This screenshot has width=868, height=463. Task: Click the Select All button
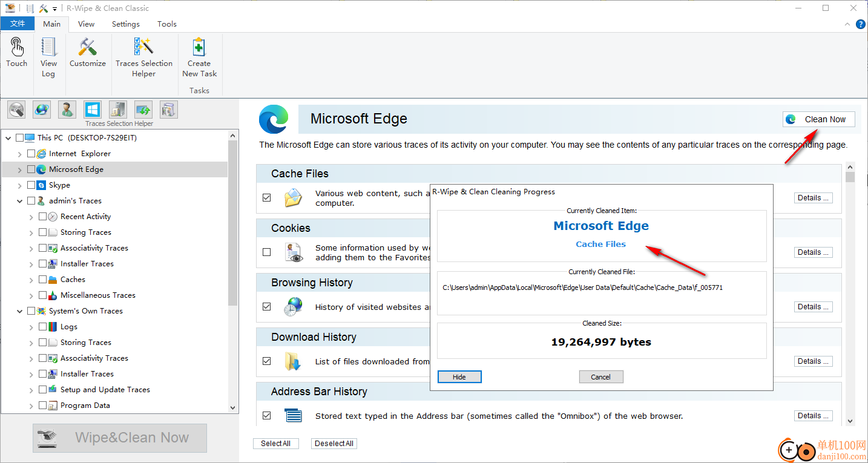pyautogui.click(x=275, y=444)
